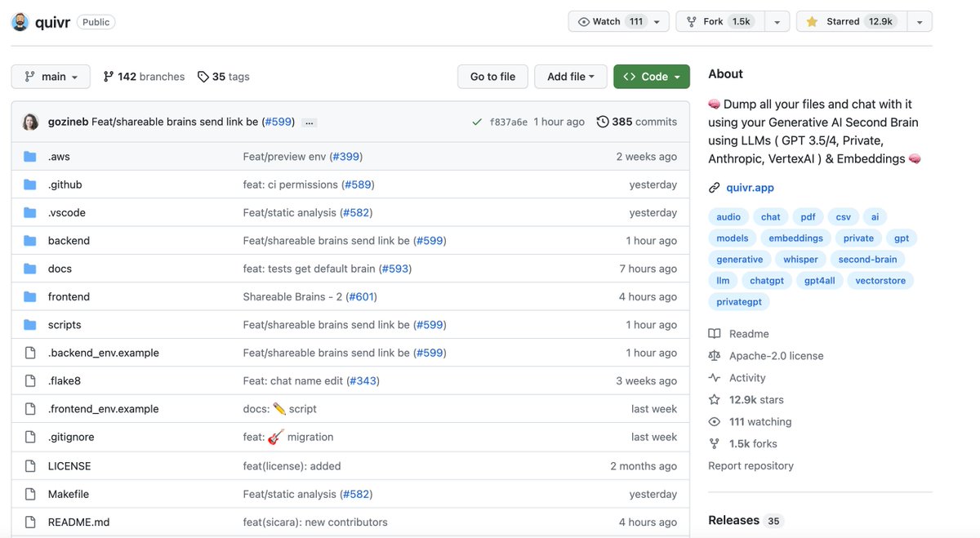Expand the Fork options dropdown arrow
Image resolution: width=980 pixels, height=538 pixels.
(x=776, y=22)
